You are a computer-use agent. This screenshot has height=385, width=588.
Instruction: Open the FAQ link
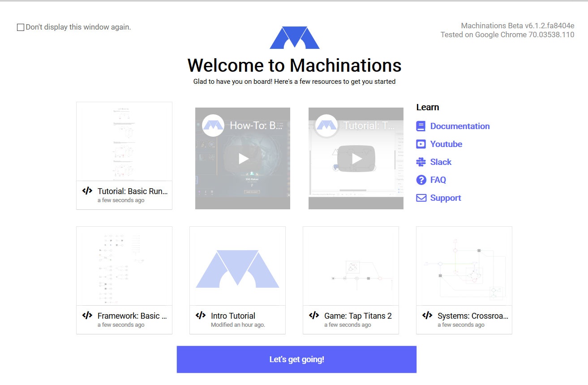point(438,180)
